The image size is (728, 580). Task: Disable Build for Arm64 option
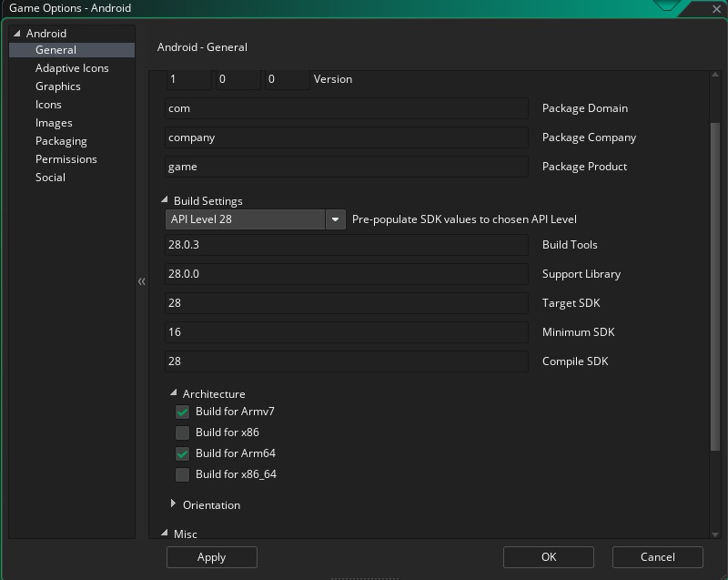pyautogui.click(x=182, y=453)
